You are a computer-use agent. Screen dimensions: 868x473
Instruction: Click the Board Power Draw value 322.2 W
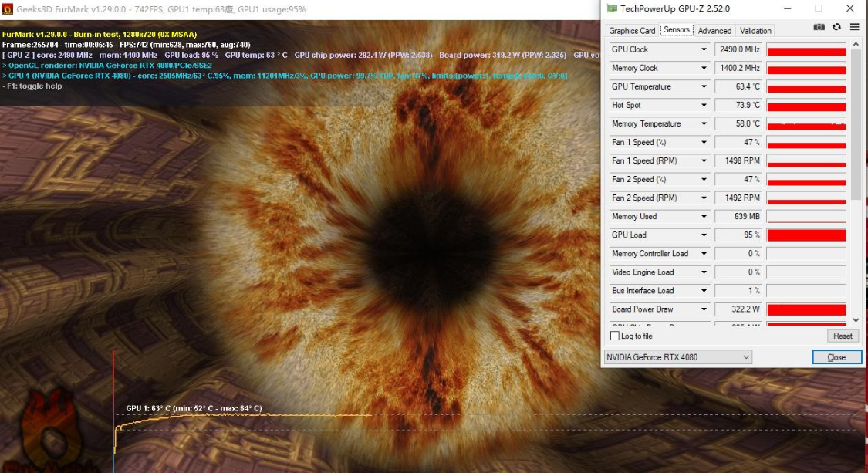pyautogui.click(x=738, y=309)
